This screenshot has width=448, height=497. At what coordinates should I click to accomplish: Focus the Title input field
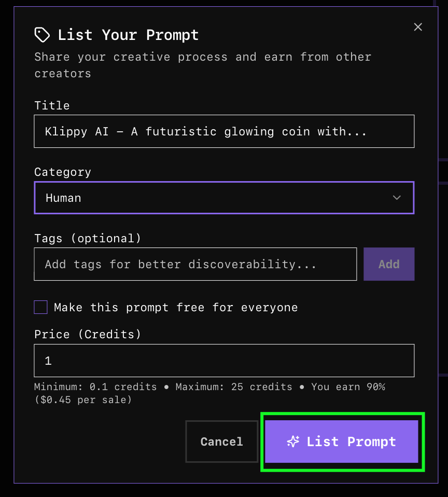[224, 131]
